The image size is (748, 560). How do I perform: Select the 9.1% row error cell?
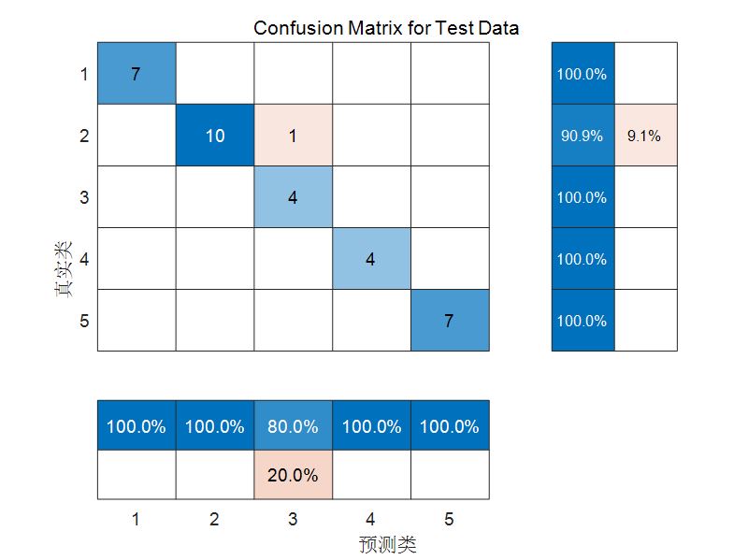pos(644,136)
